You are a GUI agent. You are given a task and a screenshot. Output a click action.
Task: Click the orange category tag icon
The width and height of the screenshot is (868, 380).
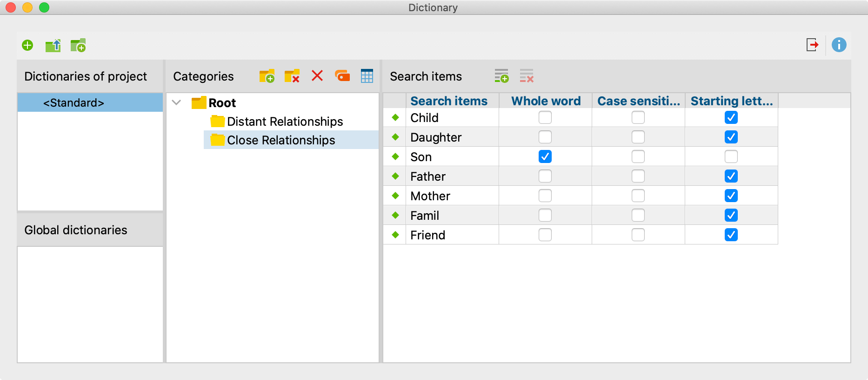(x=342, y=75)
